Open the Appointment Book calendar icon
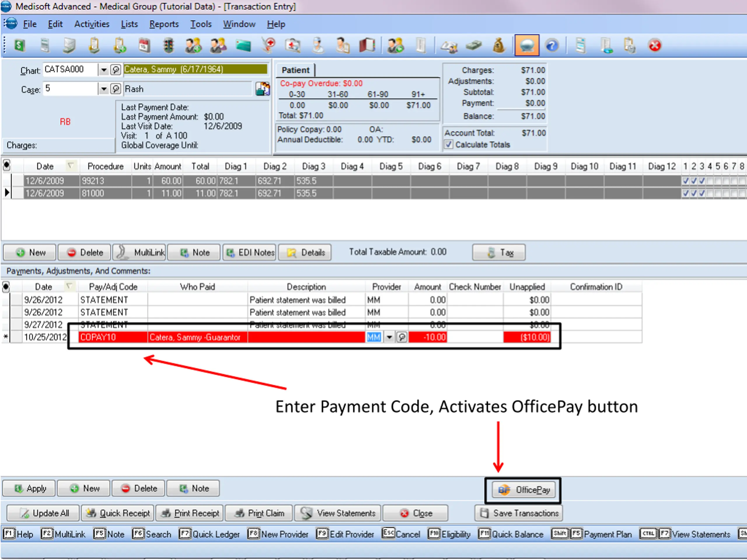Screen dimensions: 747x560 click(144, 45)
